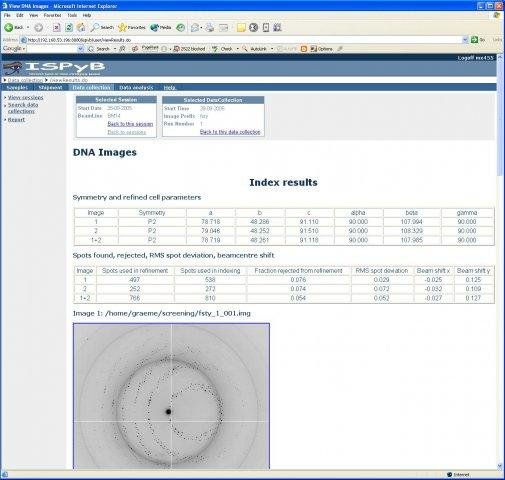The width and height of the screenshot is (505, 480).
Task: Click the Spots used in refinement header
Action: (135, 271)
